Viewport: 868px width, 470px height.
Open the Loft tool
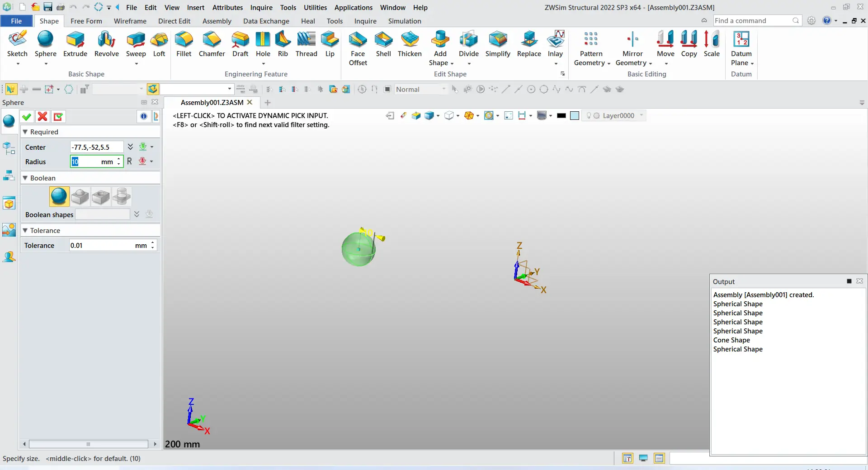pos(159,44)
